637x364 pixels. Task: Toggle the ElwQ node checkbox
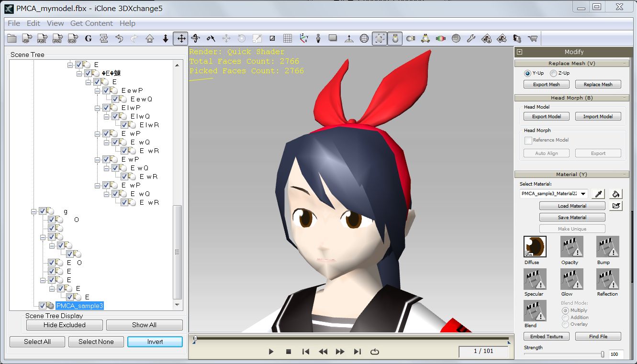tap(116, 116)
